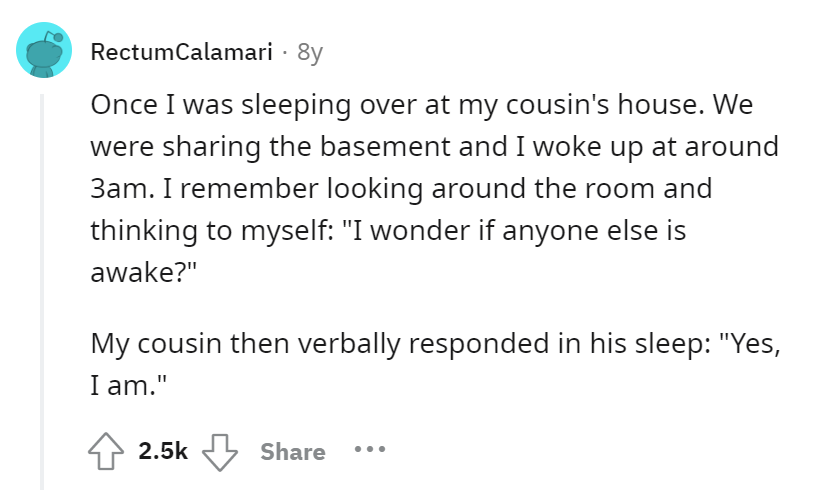Click the teal Snoo avatar icon
The image size is (813, 490).
pyautogui.click(x=44, y=50)
